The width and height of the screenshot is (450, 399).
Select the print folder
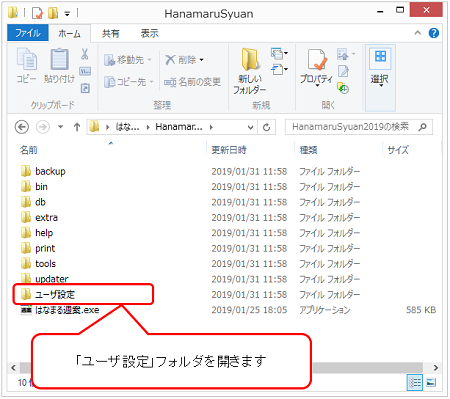38,248
